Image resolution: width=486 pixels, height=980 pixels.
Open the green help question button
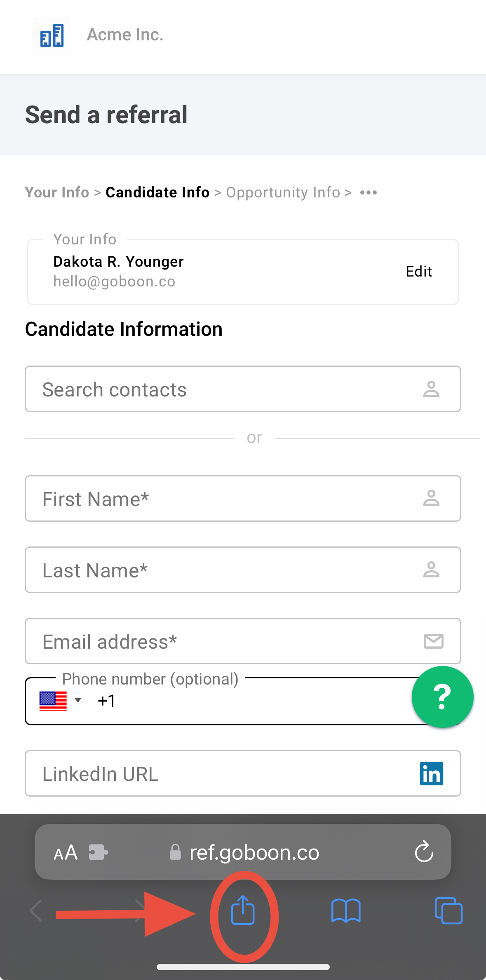coord(442,697)
